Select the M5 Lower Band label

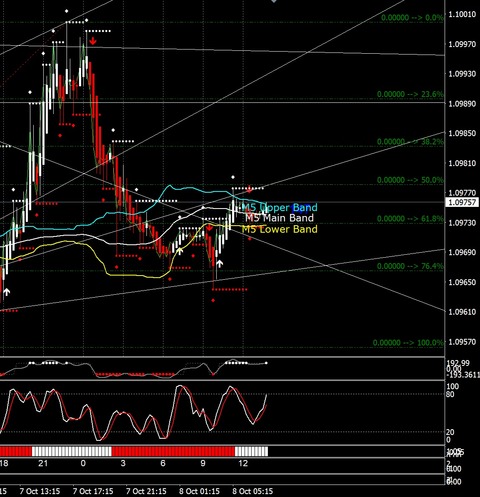click(279, 229)
